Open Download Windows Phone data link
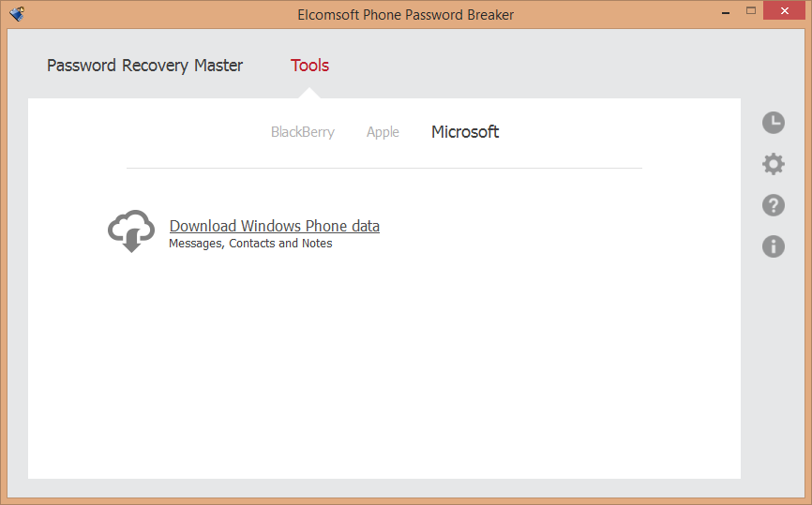This screenshot has height=505, width=812. coord(275,226)
